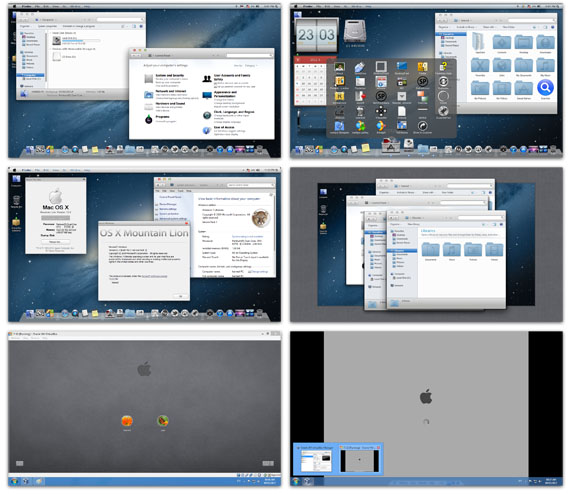Click the mountain lion picture in System window
570x494 pixels.
260,218
